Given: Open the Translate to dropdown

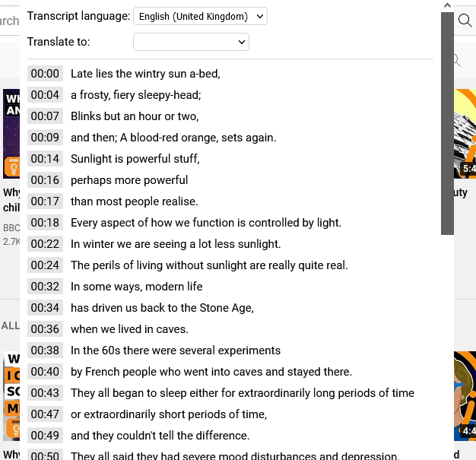Looking at the screenshot, I should [x=191, y=42].
